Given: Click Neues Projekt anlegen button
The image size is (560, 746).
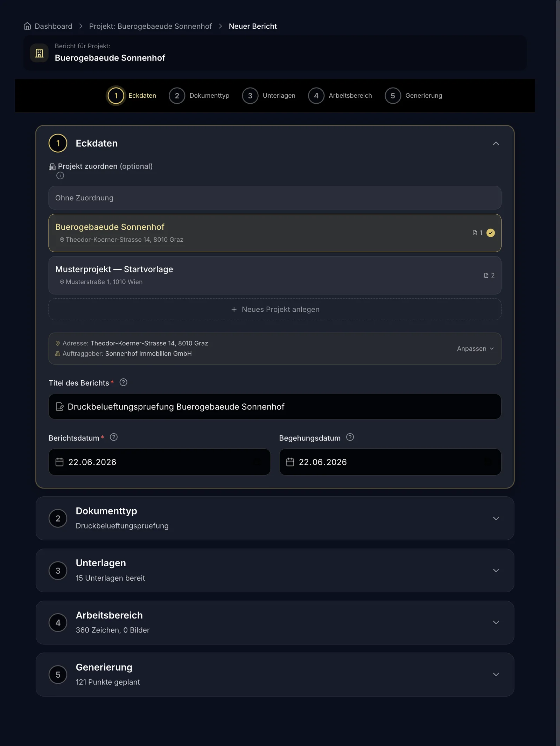Looking at the screenshot, I should (x=275, y=309).
